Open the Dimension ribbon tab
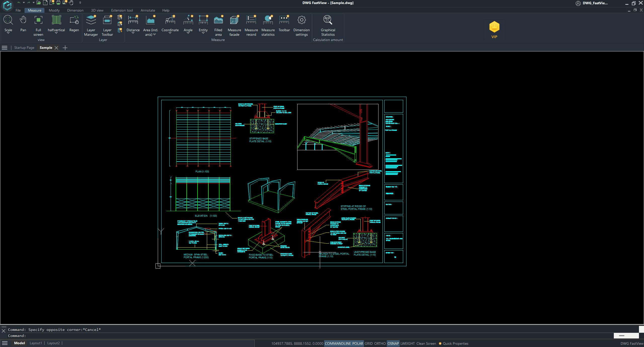644x347 pixels. click(x=75, y=10)
